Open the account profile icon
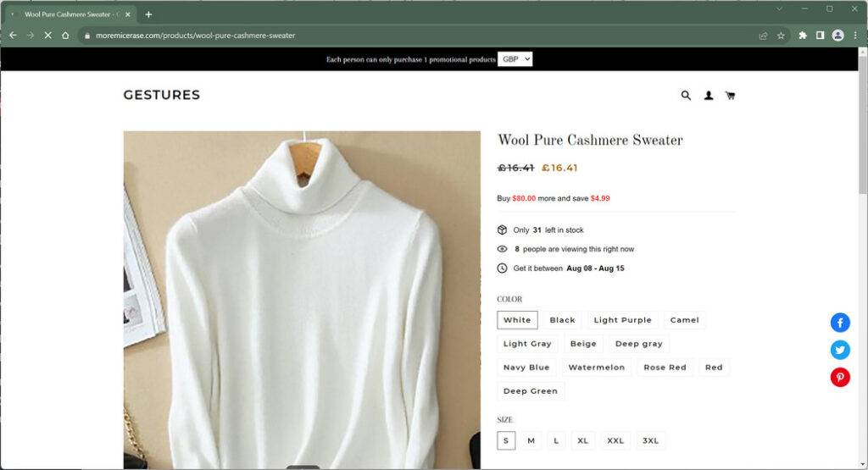Image resolution: width=868 pixels, height=470 pixels. (709, 96)
